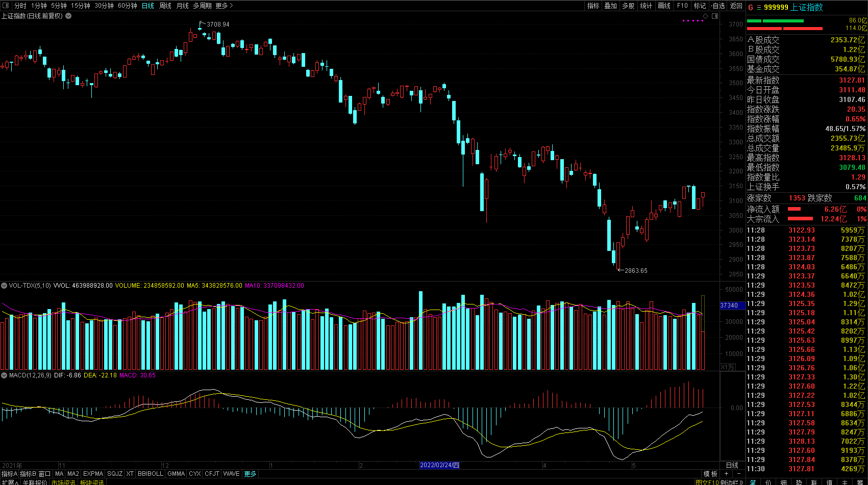Viewport: 868px width, 485px height.
Task: Zoom out chart with the minus button
Action: (x=738, y=474)
